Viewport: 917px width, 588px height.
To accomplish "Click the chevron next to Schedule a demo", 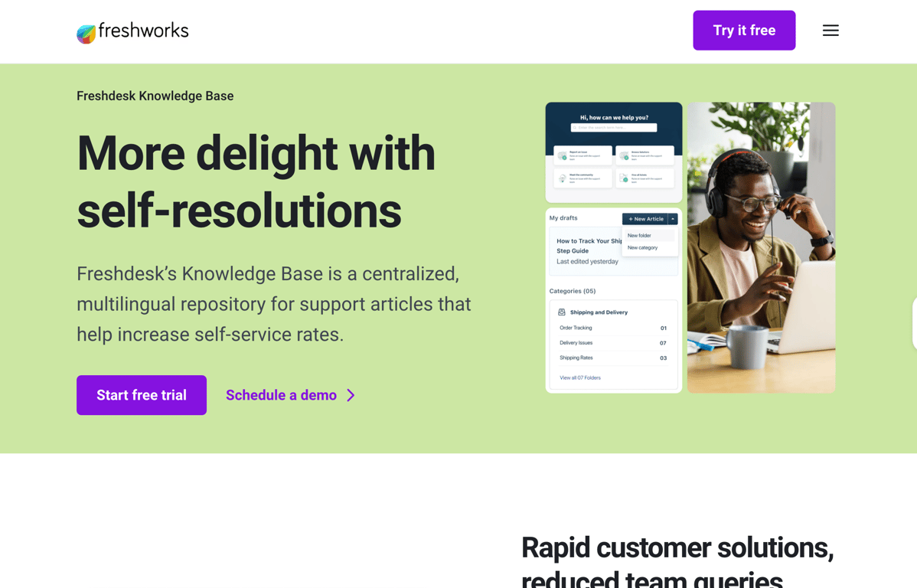I will [x=351, y=395].
